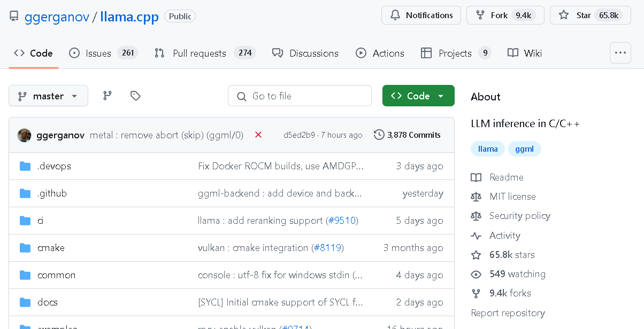Open the three-dots more menu
The image size is (644, 329).
click(620, 53)
